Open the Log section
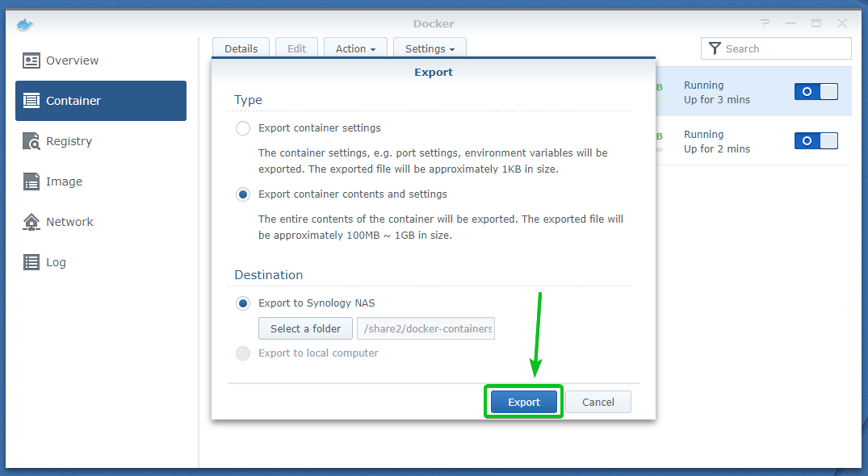868x476 pixels. 101,262
